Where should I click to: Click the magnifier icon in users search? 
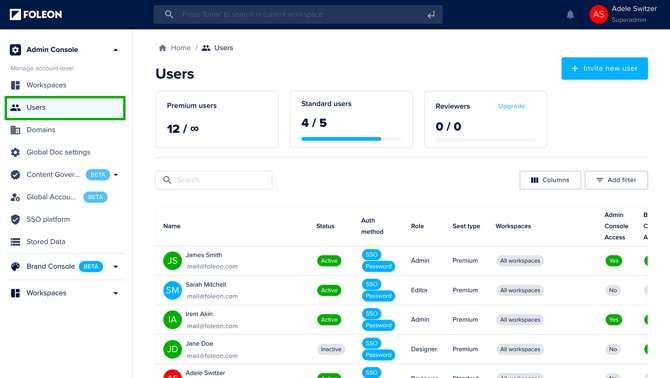167,180
